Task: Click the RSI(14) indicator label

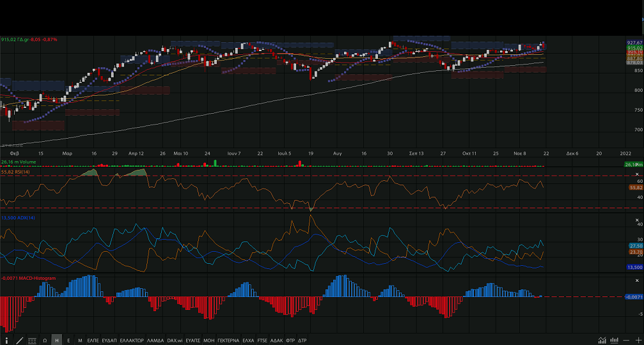Action: point(15,172)
